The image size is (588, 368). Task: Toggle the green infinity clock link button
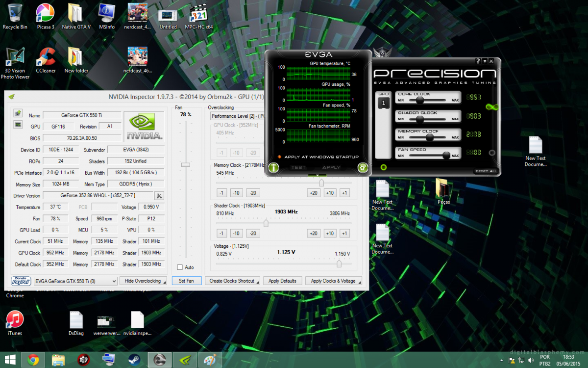click(x=491, y=107)
